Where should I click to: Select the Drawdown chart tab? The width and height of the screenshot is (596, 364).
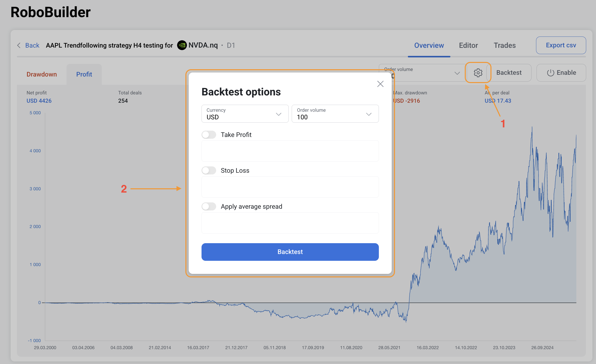[x=42, y=74]
